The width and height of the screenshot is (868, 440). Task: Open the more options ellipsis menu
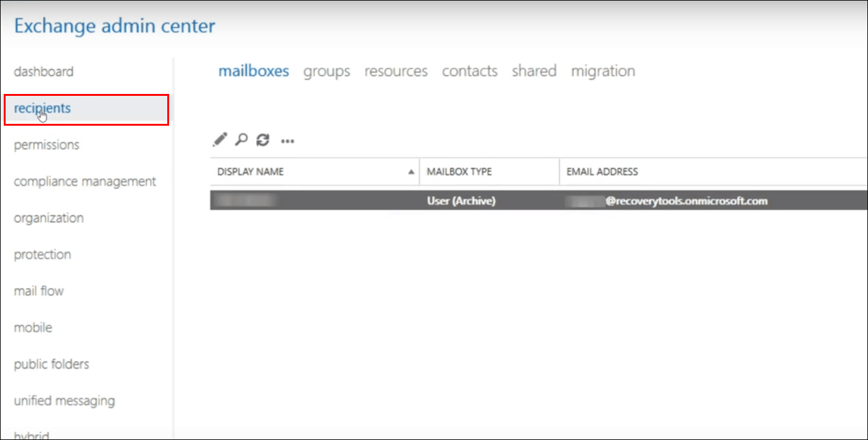point(287,141)
